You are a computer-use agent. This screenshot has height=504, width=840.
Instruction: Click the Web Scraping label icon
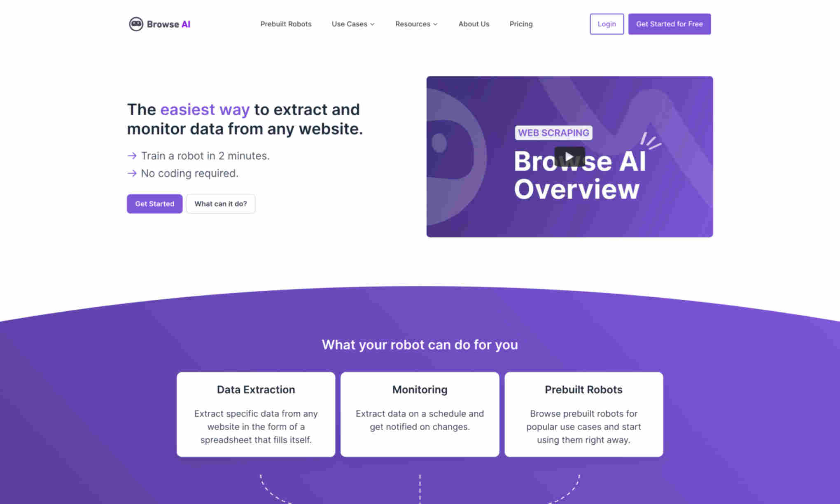[x=553, y=133]
